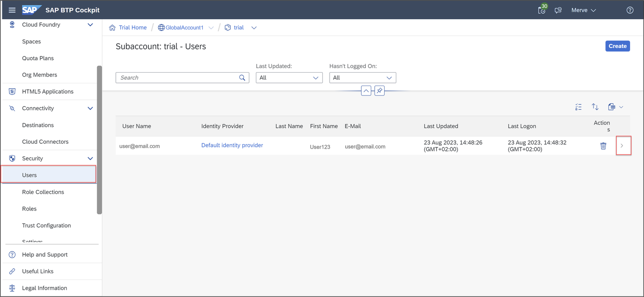Click the Help and Support icon
This screenshot has width=644, height=297.
(12, 254)
